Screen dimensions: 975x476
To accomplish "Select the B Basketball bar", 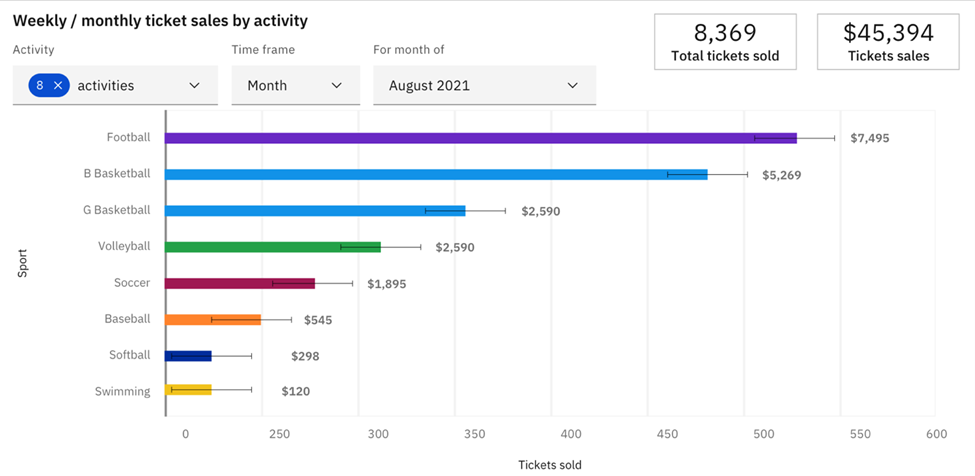I will (436, 175).
